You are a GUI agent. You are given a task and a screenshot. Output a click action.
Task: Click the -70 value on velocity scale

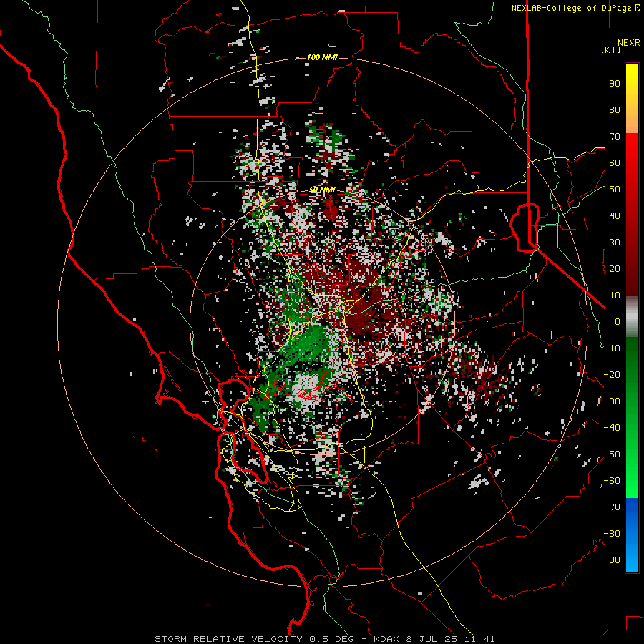pyautogui.click(x=612, y=507)
